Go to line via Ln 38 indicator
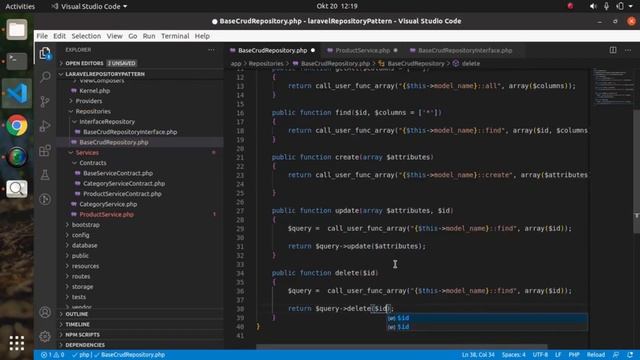 coord(478,355)
